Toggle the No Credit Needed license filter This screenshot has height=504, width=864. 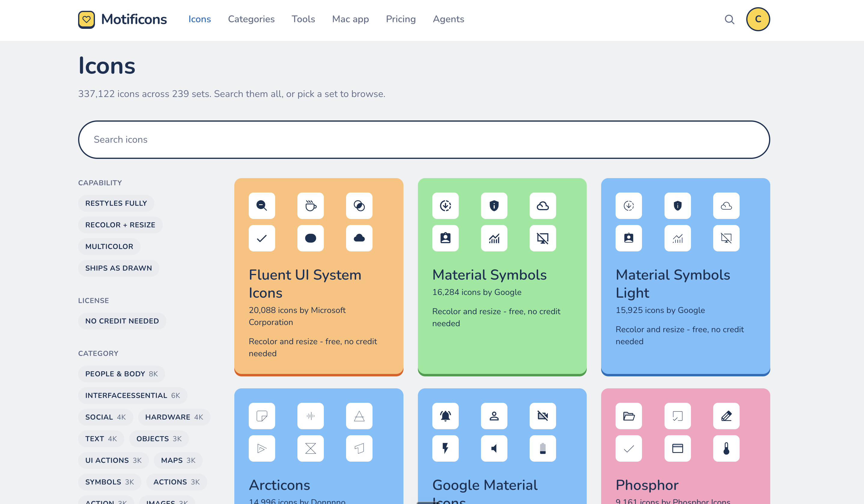coord(122,321)
